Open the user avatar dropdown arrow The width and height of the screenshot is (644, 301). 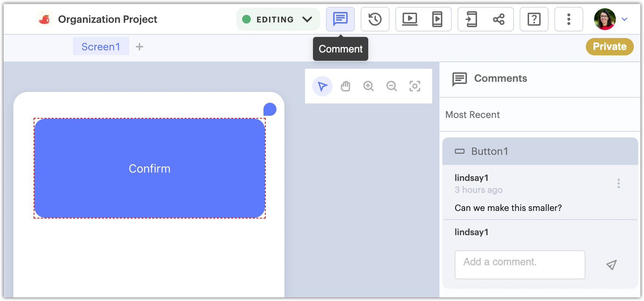(624, 19)
